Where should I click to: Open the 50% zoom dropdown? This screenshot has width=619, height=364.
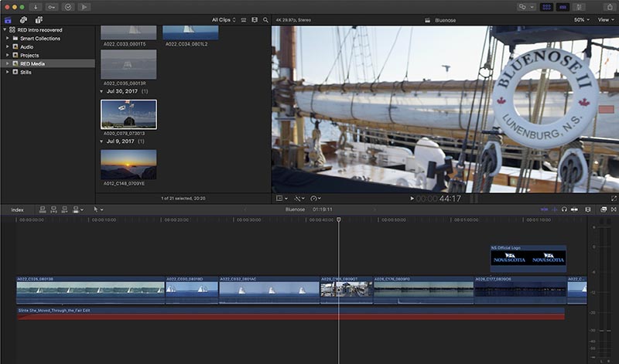coord(582,20)
